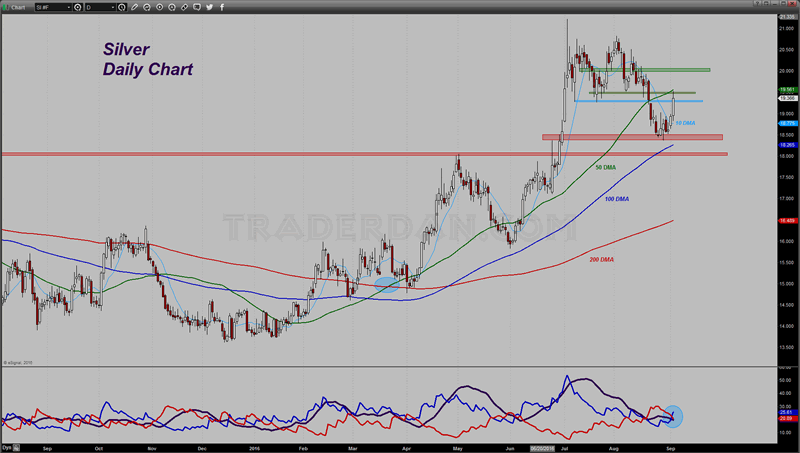Click the 100 DMA label

[x=617, y=199]
